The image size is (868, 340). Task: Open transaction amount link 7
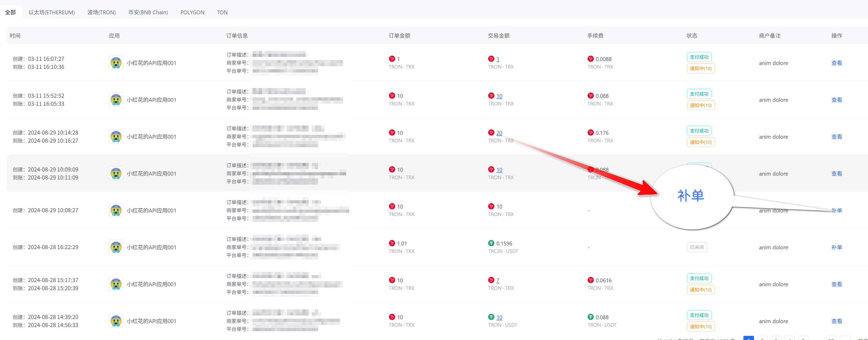tap(498, 280)
